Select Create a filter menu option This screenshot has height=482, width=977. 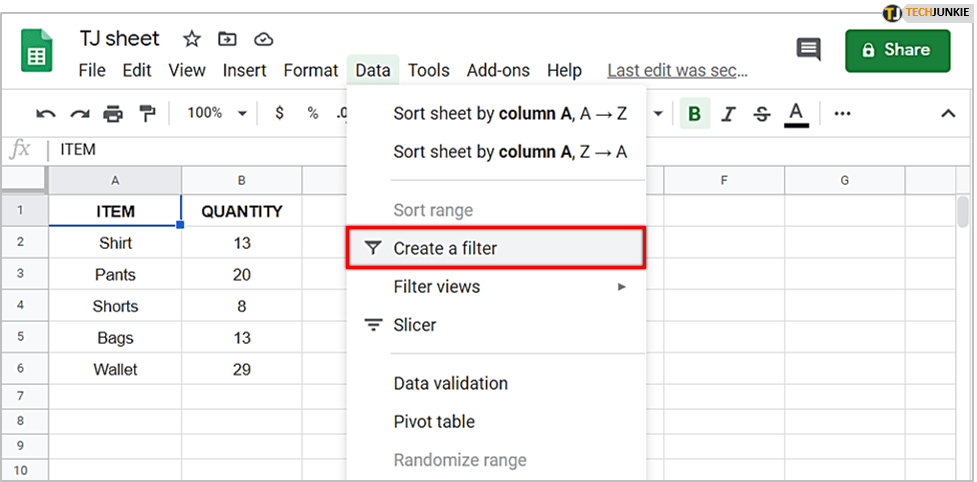[x=496, y=248]
